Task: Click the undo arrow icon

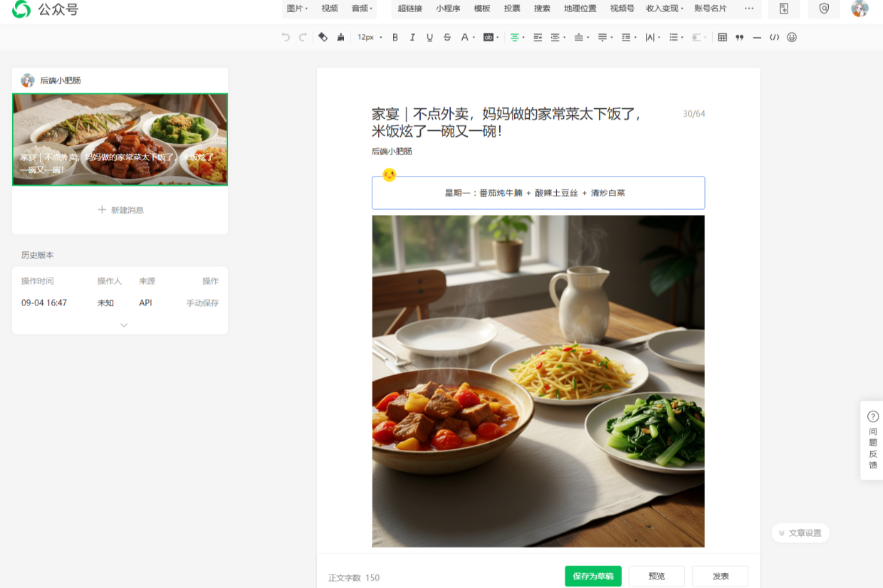Action: point(286,37)
